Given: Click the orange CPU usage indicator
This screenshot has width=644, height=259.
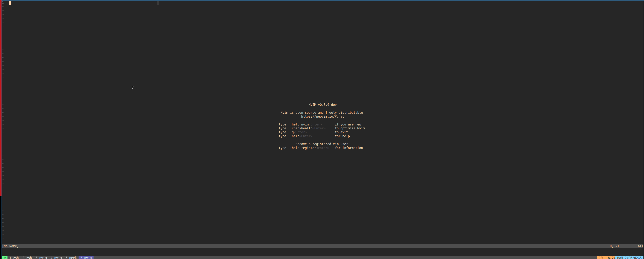Looking at the screenshot, I should point(606,258).
